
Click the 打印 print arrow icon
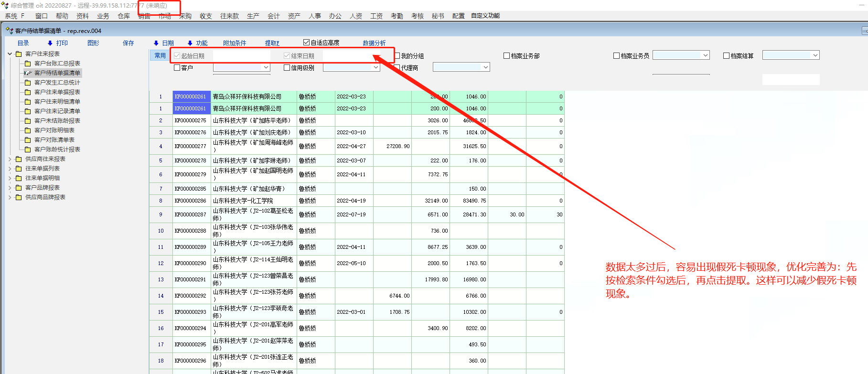[50, 43]
